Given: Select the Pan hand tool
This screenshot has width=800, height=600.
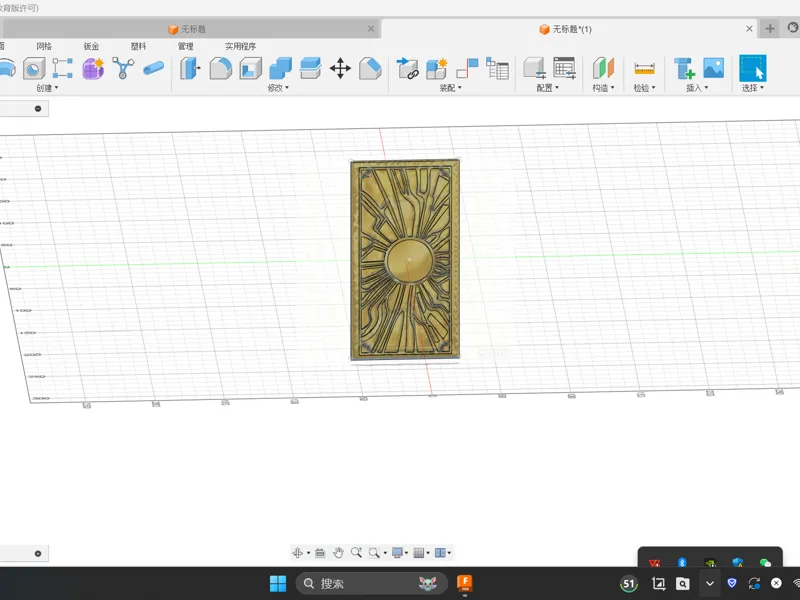Looking at the screenshot, I should click(338, 553).
